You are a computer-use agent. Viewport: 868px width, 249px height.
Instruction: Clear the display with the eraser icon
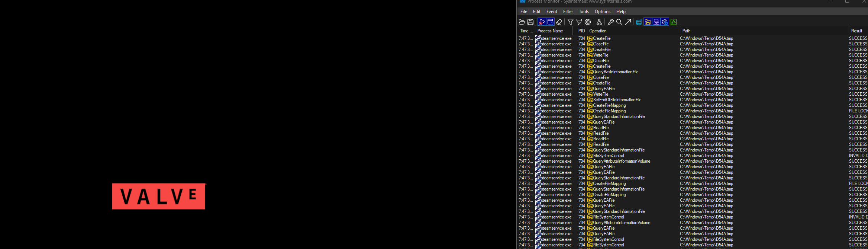[x=559, y=22]
